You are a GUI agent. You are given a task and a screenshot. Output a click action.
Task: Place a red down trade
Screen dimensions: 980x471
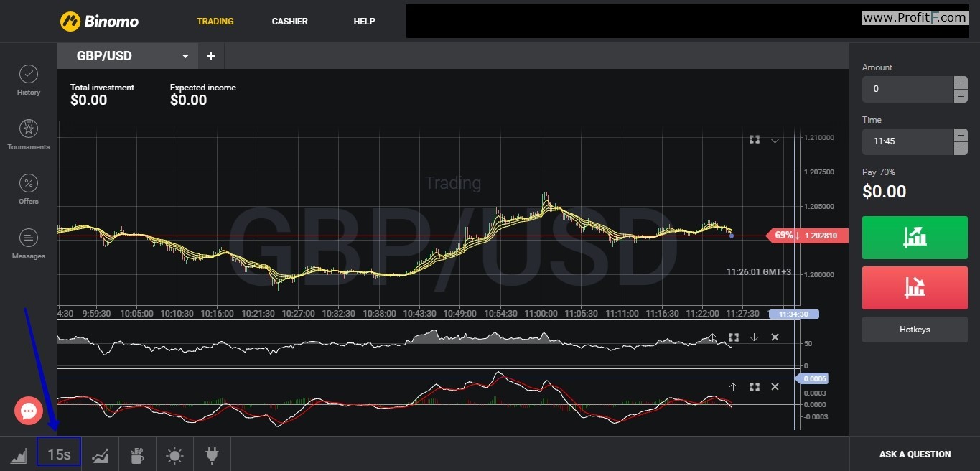915,287
